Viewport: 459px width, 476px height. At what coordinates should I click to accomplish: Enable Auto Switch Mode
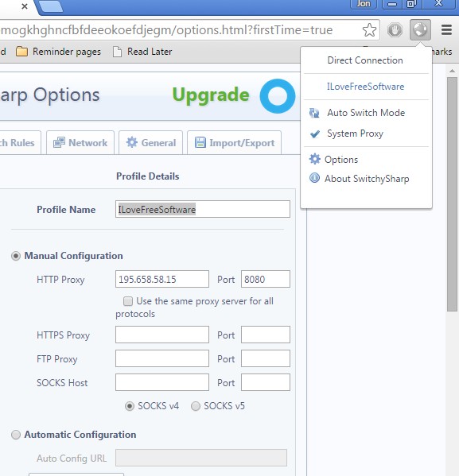(x=366, y=113)
